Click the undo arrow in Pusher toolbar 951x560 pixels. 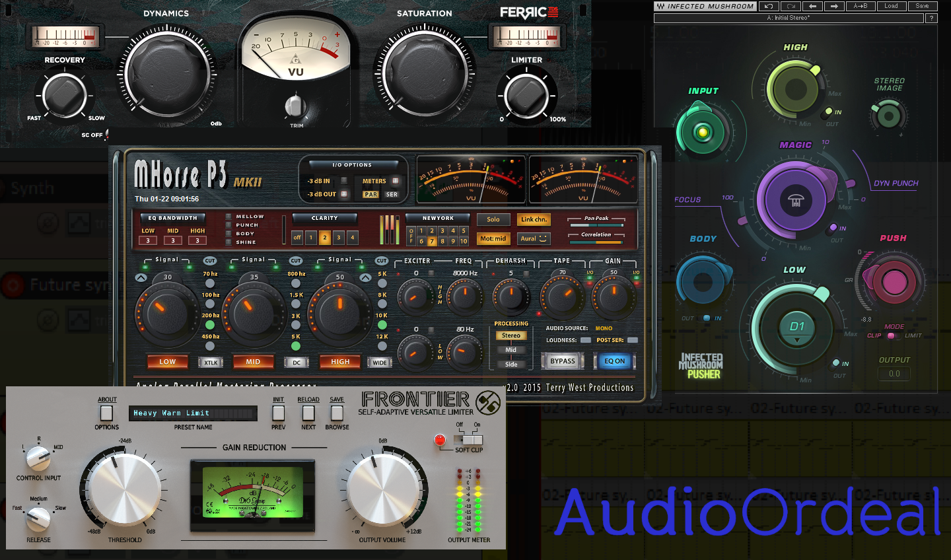[x=769, y=6]
